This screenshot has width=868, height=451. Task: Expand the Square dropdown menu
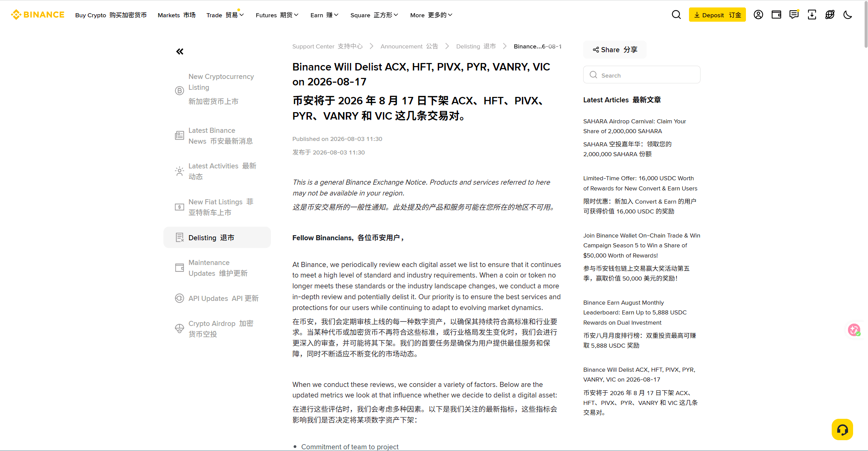[374, 15]
